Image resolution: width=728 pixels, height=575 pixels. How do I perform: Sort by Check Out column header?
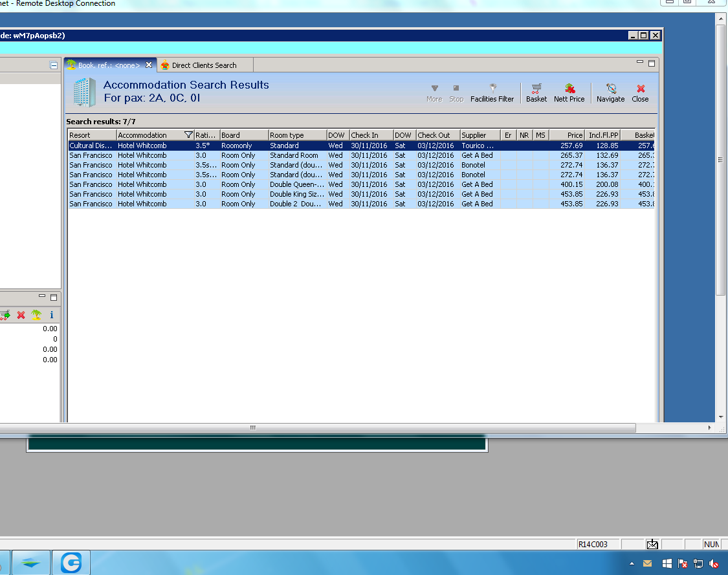[x=437, y=135]
